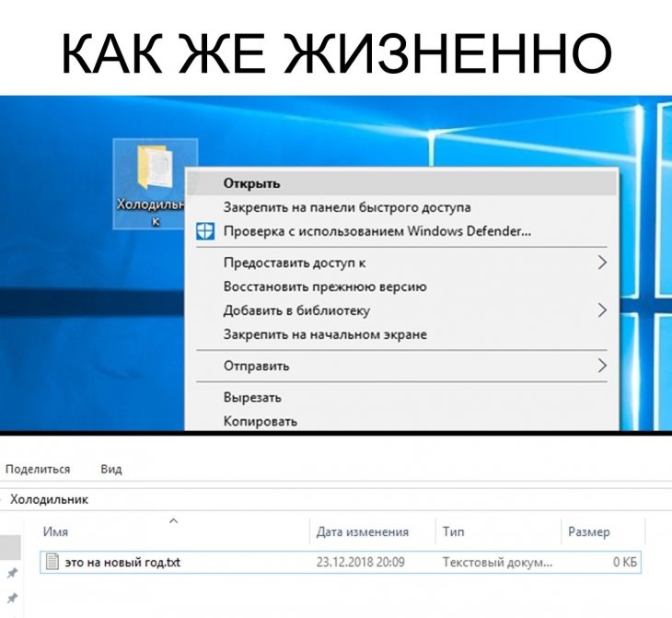
Task: Expand the arrow next to Отправить
Action: pyautogui.click(x=602, y=366)
